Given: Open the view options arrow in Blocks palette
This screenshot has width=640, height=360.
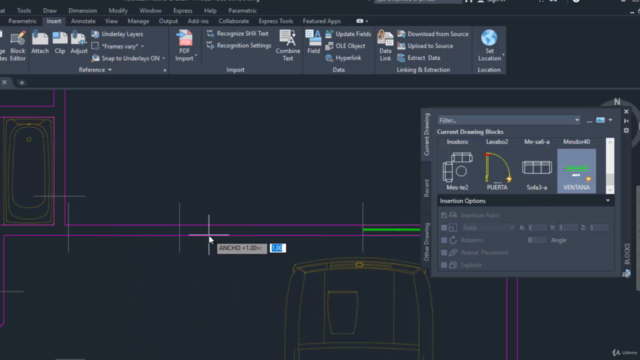Looking at the screenshot, I should (x=610, y=120).
